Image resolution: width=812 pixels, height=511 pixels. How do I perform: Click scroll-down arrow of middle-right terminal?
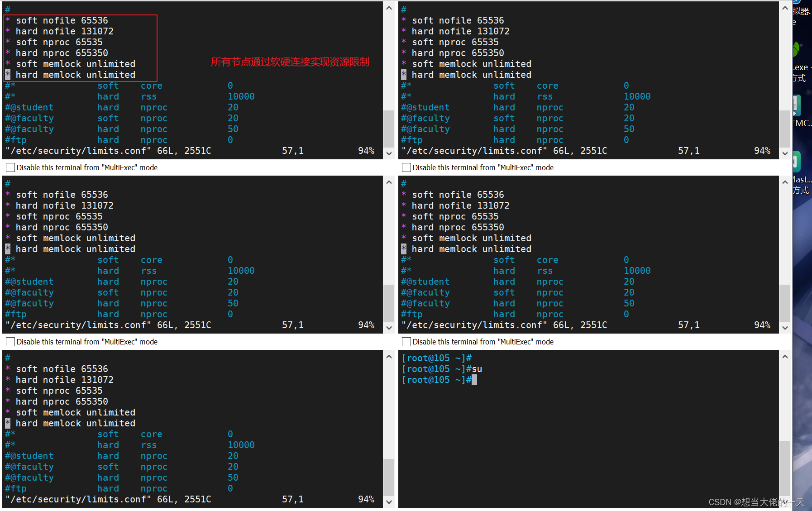(785, 328)
